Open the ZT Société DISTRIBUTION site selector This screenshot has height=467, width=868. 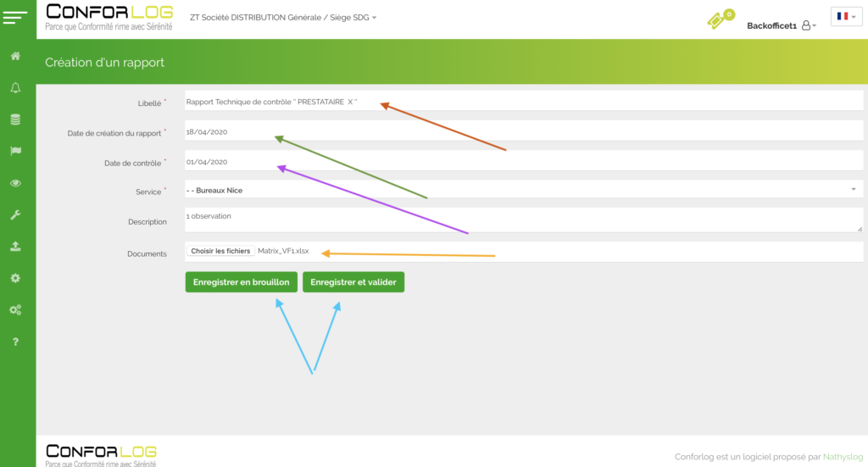click(x=283, y=17)
